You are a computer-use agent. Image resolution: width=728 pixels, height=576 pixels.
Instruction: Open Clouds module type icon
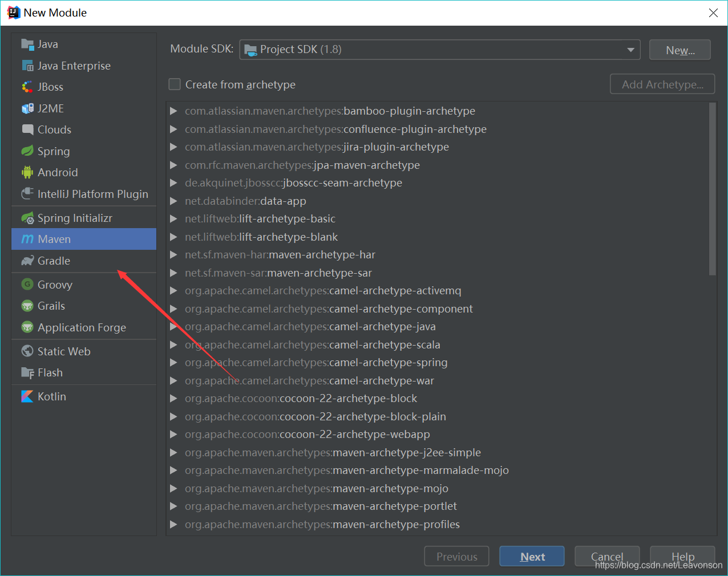click(x=27, y=130)
